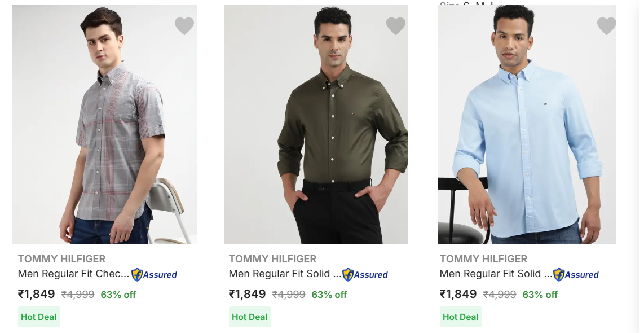Click Hot Deal tag under olive shirt
The height and width of the screenshot is (333, 644).
point(250,317)
